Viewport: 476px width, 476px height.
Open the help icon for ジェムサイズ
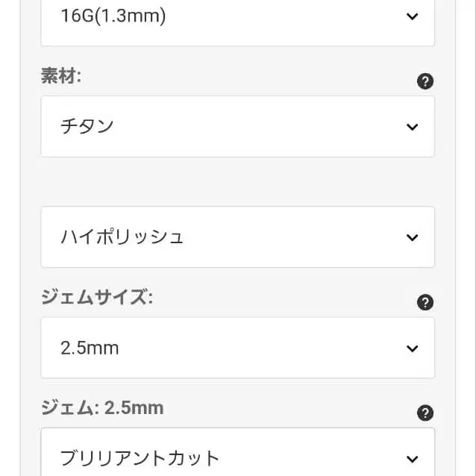[425, 302]
